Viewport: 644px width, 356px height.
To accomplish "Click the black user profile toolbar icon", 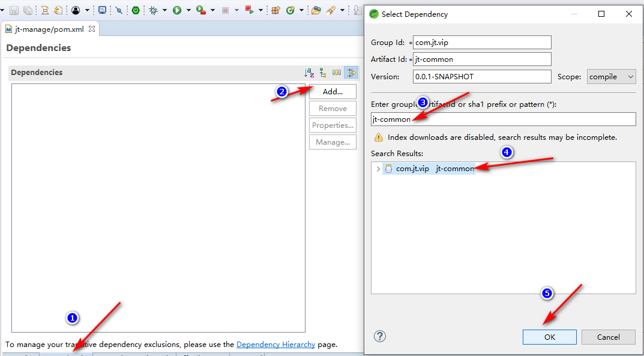I will (x=76, y=10).
